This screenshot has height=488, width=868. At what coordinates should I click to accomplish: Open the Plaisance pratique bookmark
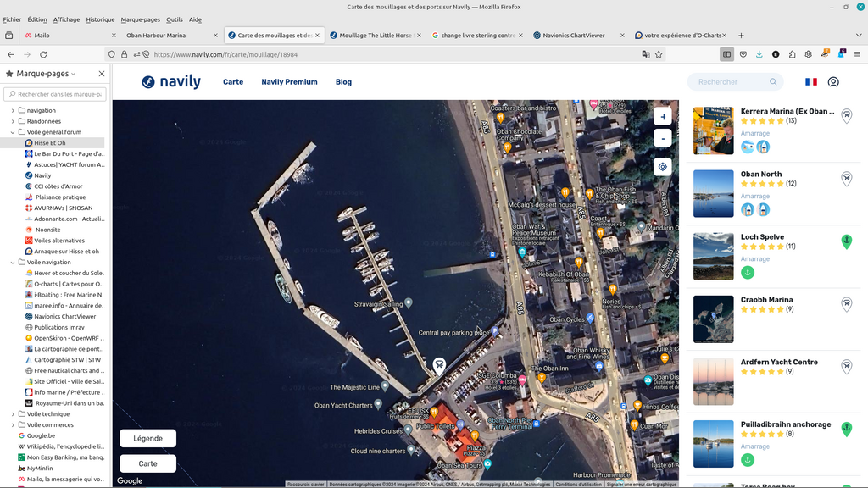coord(60,197)
